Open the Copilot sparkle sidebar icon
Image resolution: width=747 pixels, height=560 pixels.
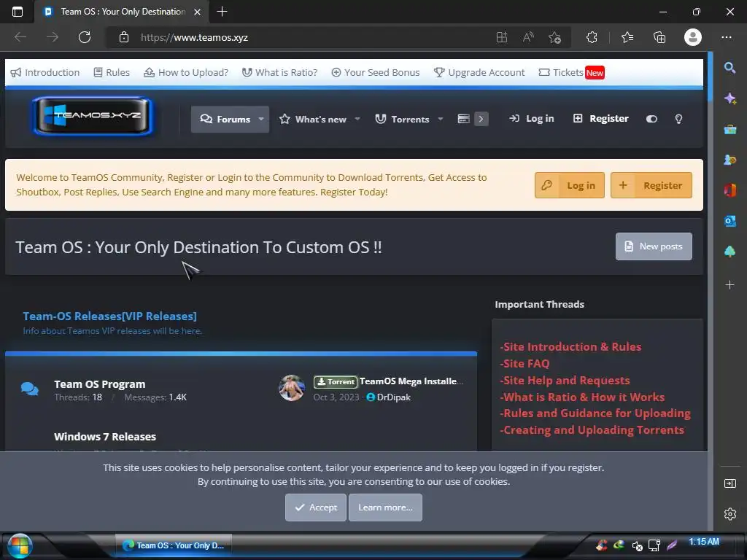coord(729,98)
